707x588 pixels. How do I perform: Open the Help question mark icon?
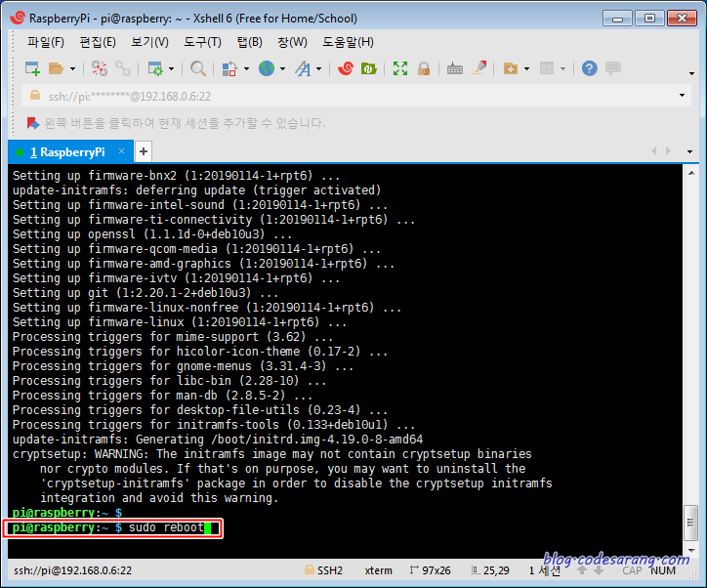point(589,68)
